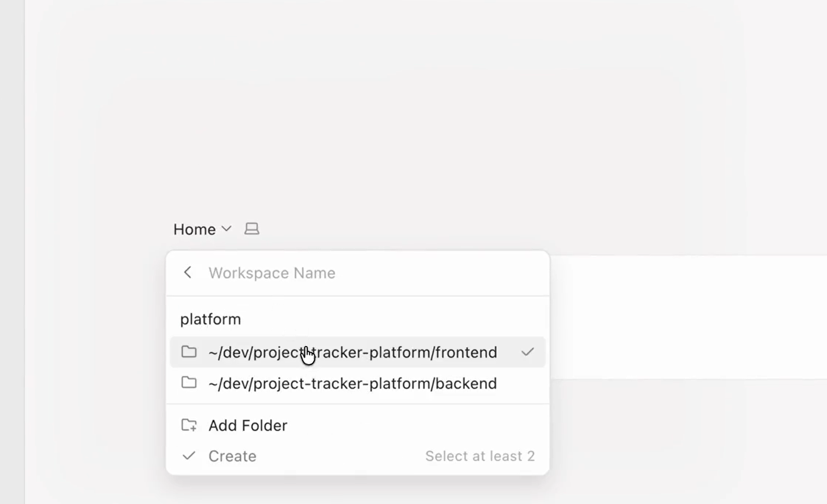Uncheck the checkmark on the frontend folder row
This screenshot has width=827, height=504.
528,352
